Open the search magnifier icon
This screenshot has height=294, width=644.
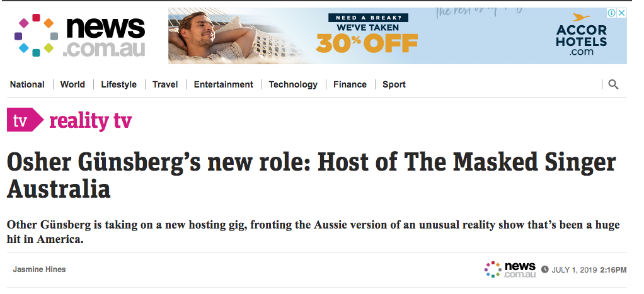point(613,84)
